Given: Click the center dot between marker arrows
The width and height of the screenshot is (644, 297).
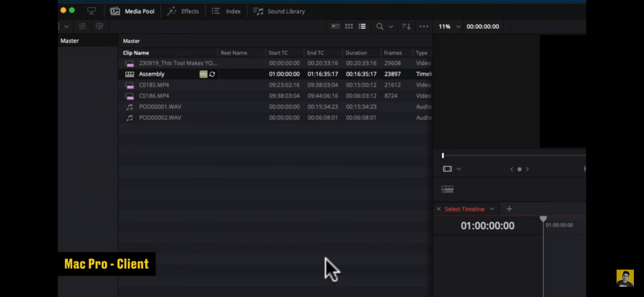Looking at the screenshot, I should 519,169.
